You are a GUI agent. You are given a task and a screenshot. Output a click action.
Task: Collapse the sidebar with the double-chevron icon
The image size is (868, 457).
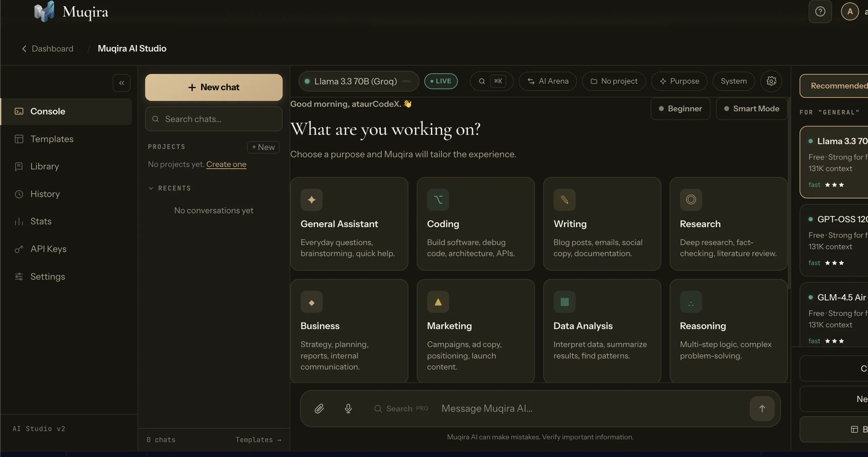coord(122,83)
